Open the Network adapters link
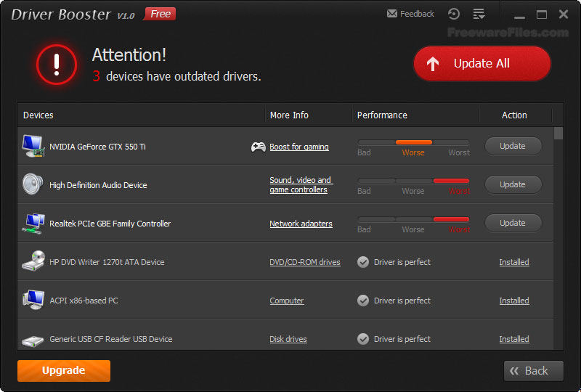This screenshot has height=392, width=581. pyautogui.click(x=301, y=224)
